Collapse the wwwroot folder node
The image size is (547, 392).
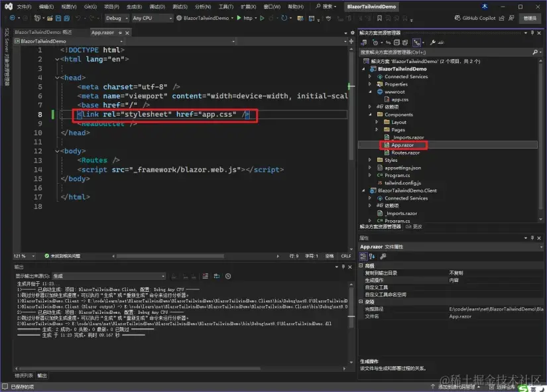pyautogui.click(x=370, y=92)
